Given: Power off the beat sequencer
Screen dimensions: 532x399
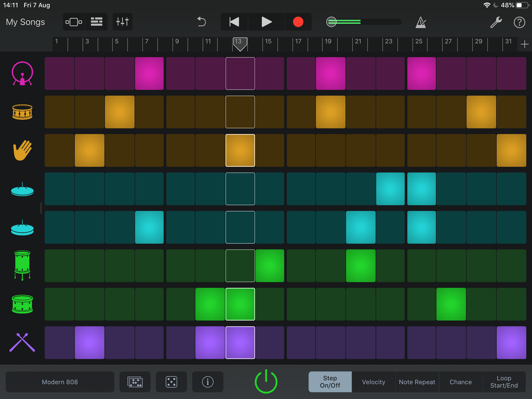Looking at the screenshot, I should coord(266,381).
